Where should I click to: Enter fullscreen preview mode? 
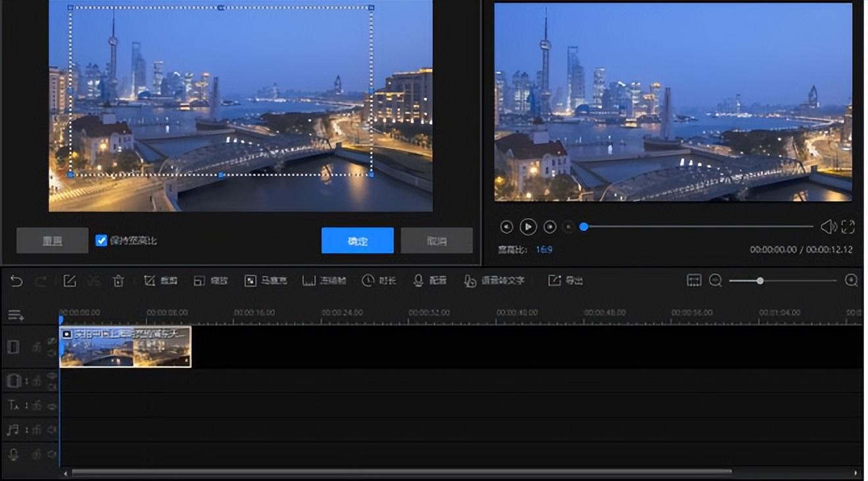(x=848, y=227)
